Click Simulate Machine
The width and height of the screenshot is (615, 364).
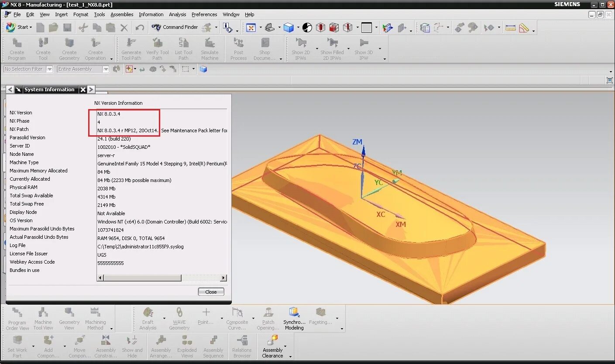[210, 48]
